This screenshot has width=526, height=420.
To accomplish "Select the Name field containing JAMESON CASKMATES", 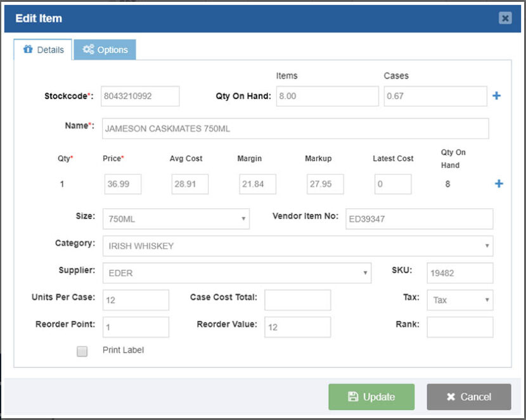I will click(x=295, y=128).
